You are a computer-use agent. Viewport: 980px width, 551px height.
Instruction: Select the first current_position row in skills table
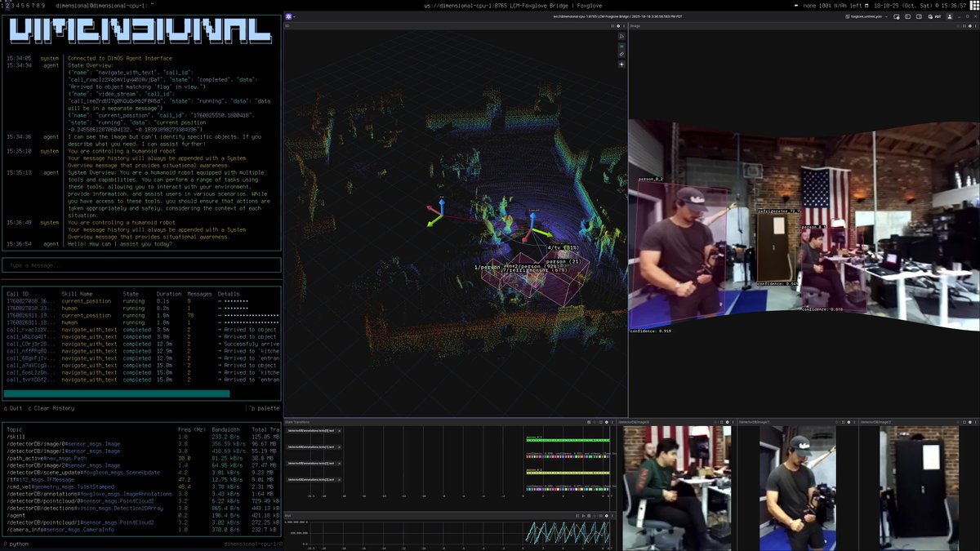[86, 302]
